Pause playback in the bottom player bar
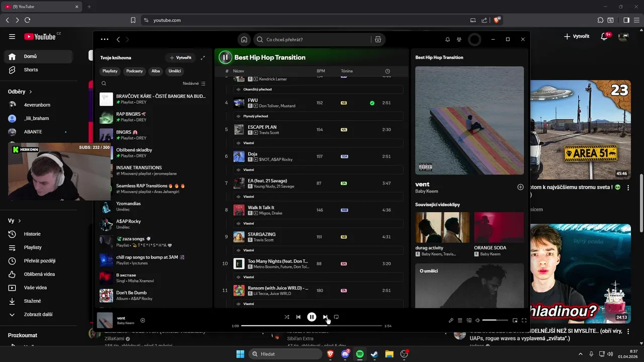Screen dimensions: 644x362 (x=311, y=317)
